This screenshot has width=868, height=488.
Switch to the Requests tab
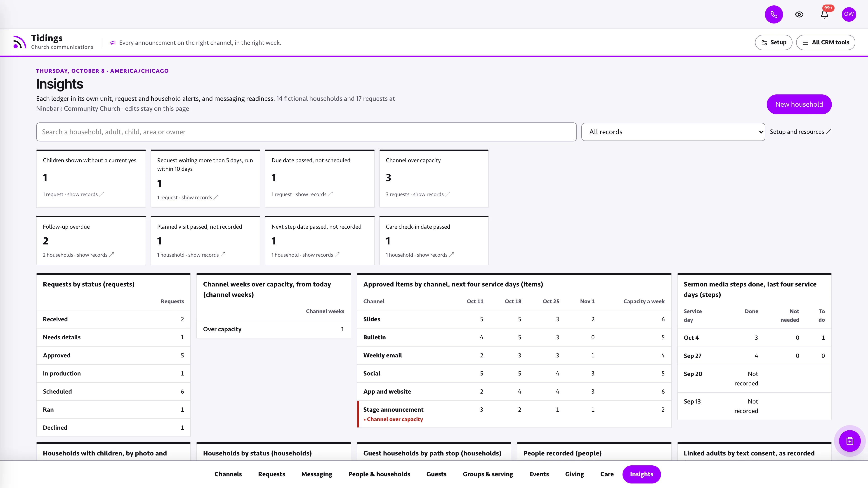pos(271,474)
